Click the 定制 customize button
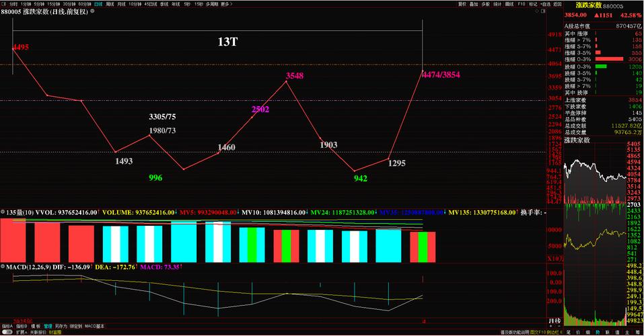The width and height of the screenshot is (644, 336). pyautogui.click(x=76, y=326)
